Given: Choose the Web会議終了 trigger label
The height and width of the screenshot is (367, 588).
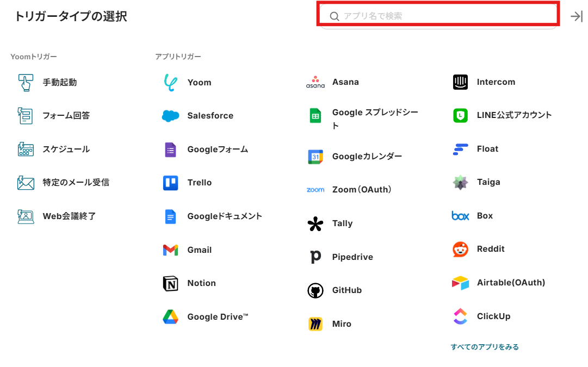Looking at the screenshot, I should click(x=69, y=216).
